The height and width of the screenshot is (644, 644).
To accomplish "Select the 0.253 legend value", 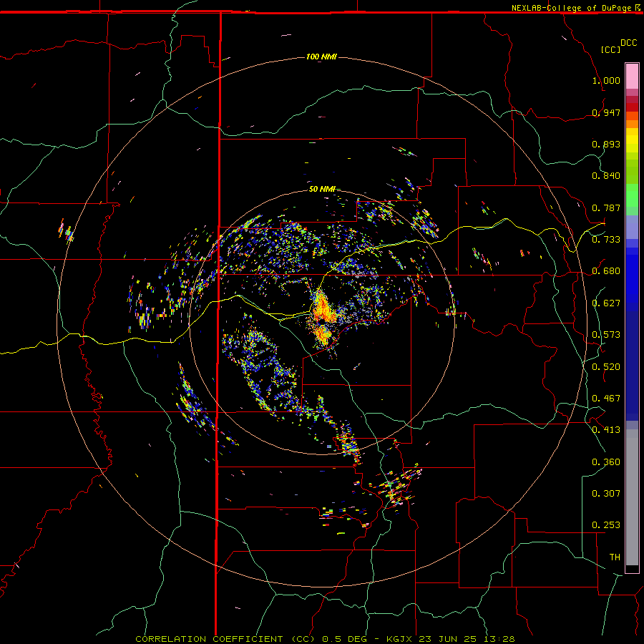I will click(606, 525).
